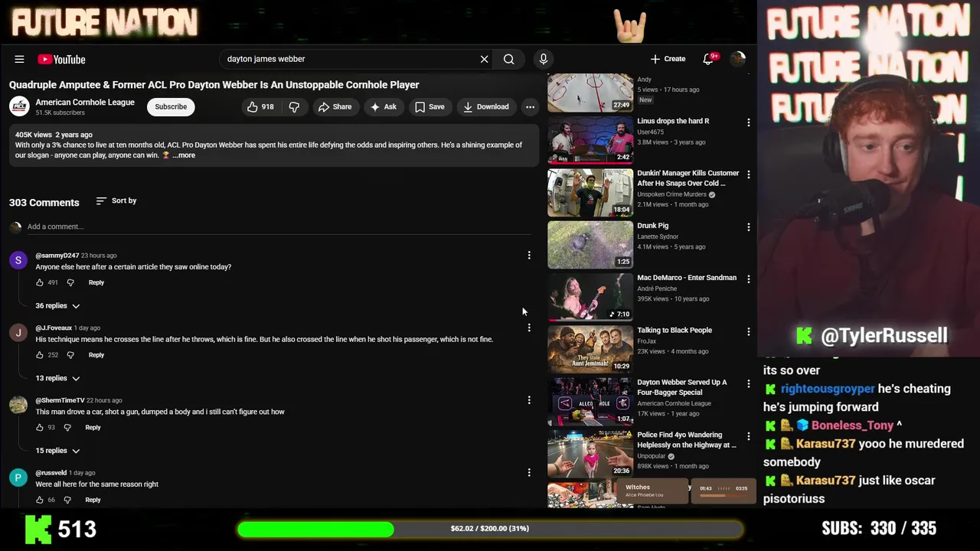Open options menu for @russveld comment
This screenshot has height=551, width=980.
coord(529,473)
